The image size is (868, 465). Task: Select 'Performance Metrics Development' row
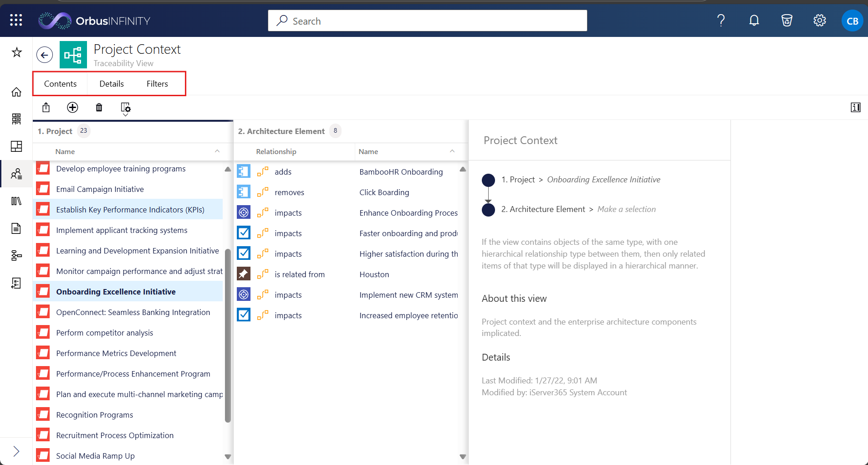(x=128, y=353)
